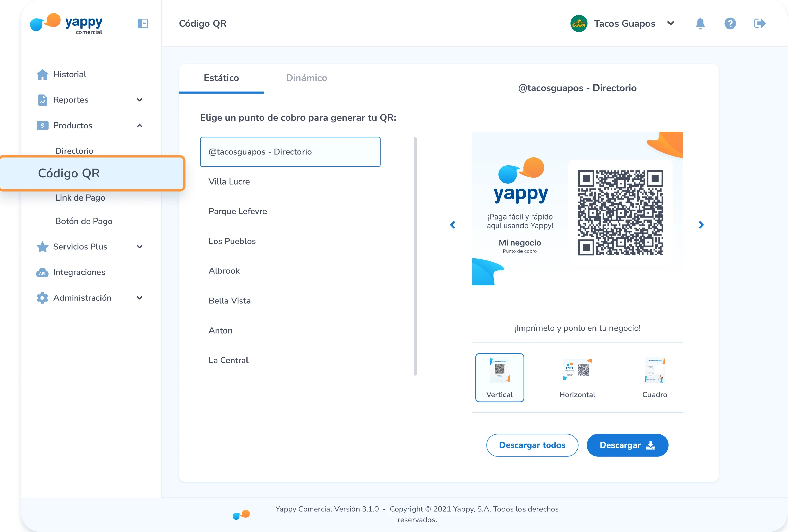Switch to the Estático tab
The height and width of the screenshot is (532, 788).
coord(221,78)
